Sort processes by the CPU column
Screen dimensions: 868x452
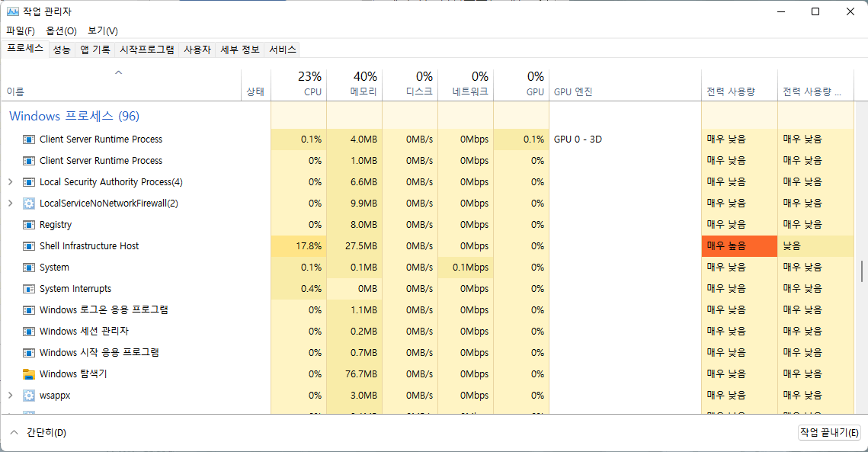(x=312, y=84)
